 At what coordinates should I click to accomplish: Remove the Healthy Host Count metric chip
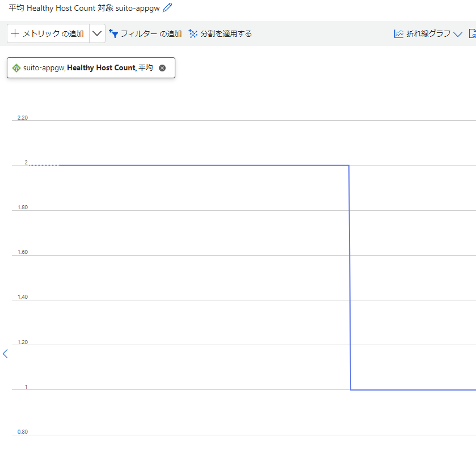[162, 68]
